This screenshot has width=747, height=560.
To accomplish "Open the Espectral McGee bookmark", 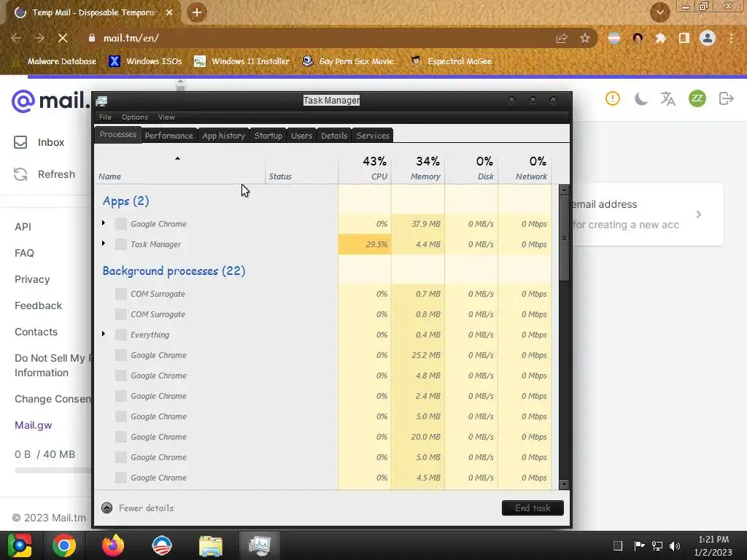I will point(451,61).
